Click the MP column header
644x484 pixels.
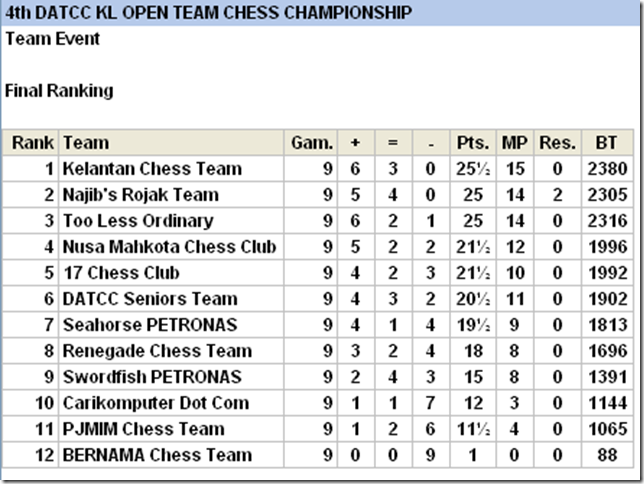click(514, 143)
